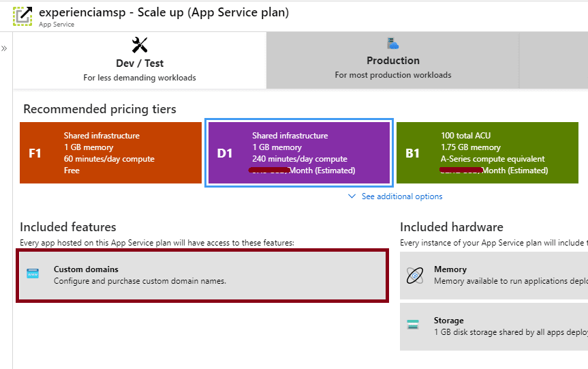Select the F1 free pricing tier

[110, 153]
